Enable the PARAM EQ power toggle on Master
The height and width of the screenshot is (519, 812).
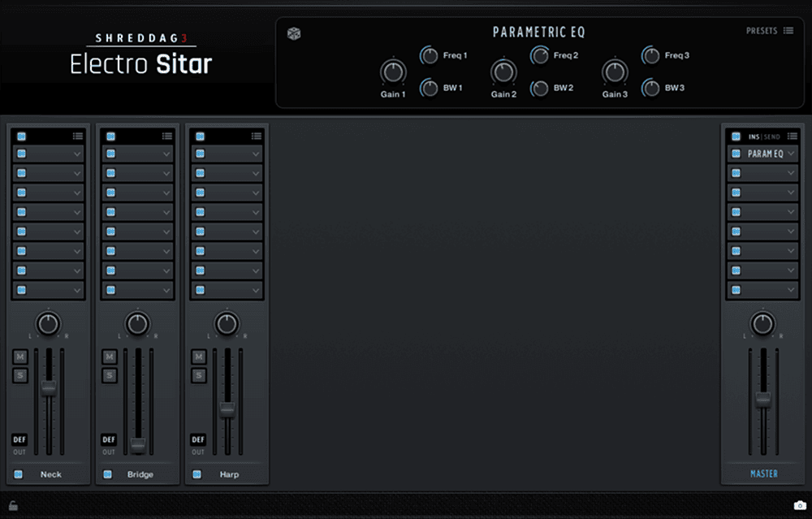[736, 154]
